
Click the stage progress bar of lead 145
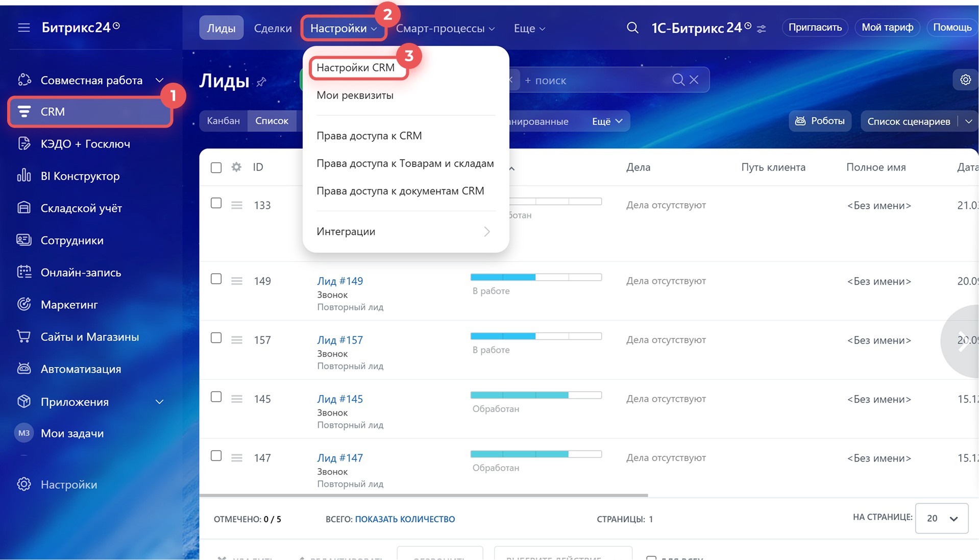click(x=535, y=395)
